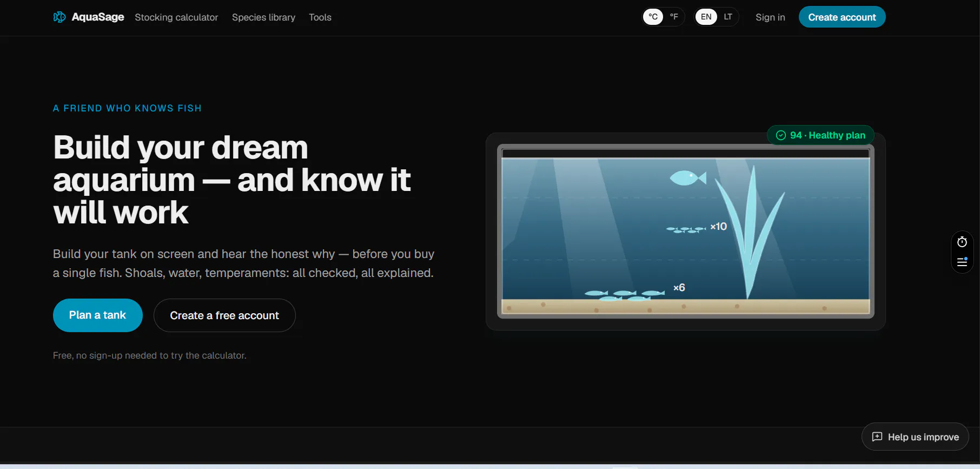Select EN language option
Screen dimensions: 980x469
(x=706, y=17)
